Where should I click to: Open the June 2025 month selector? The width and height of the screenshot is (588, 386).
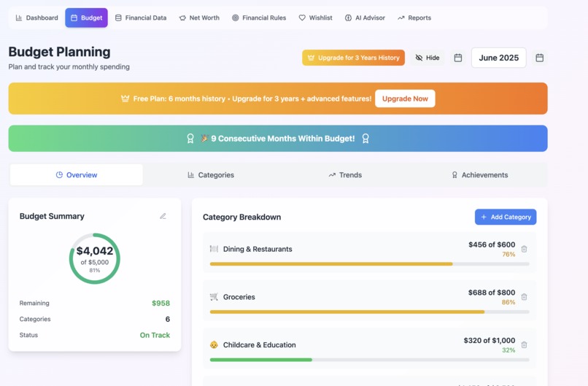(x=499, y=58)
